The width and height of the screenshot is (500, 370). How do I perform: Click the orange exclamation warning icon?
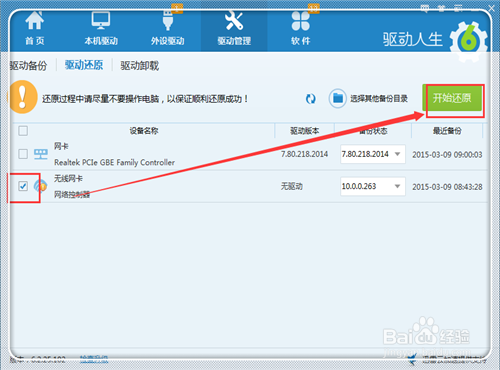coord(22,97)
